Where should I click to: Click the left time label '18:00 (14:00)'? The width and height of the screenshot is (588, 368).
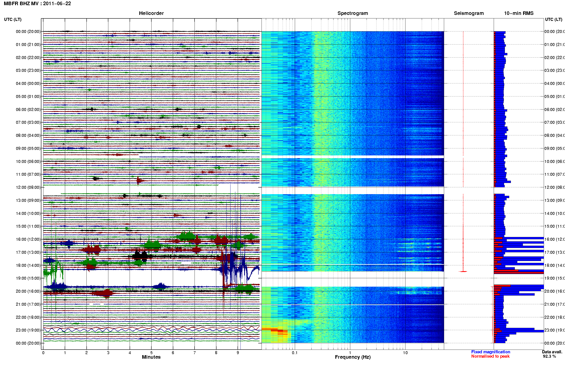pos(28,265)
